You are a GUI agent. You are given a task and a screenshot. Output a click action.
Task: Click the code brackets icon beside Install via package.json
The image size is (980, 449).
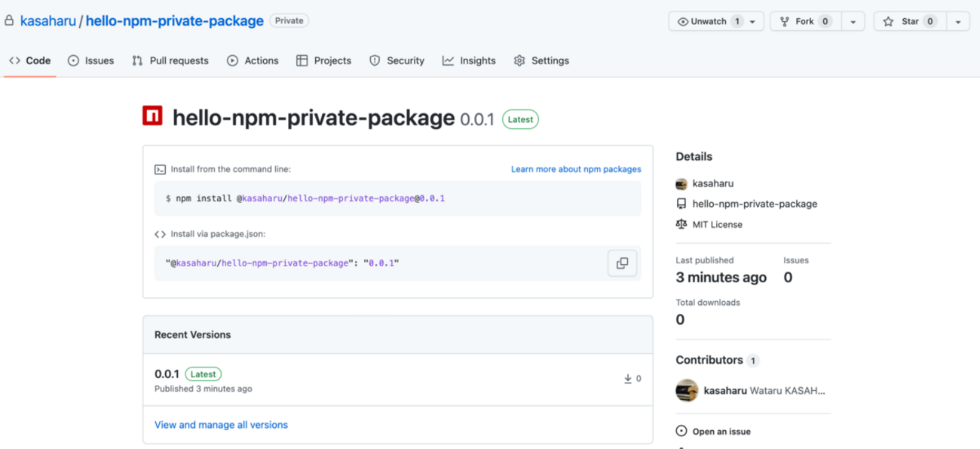click(x=160, y=234)
